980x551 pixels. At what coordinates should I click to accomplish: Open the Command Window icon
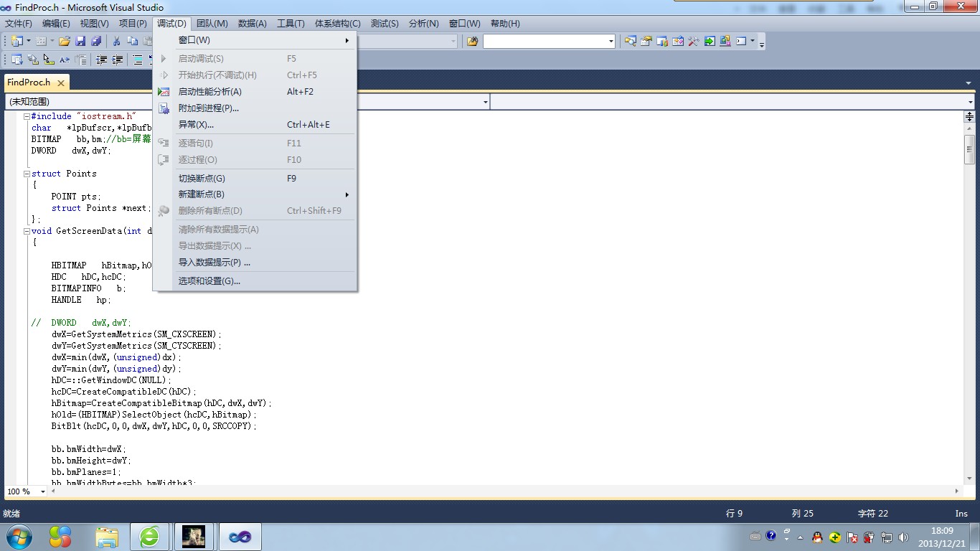pos(741,41)
